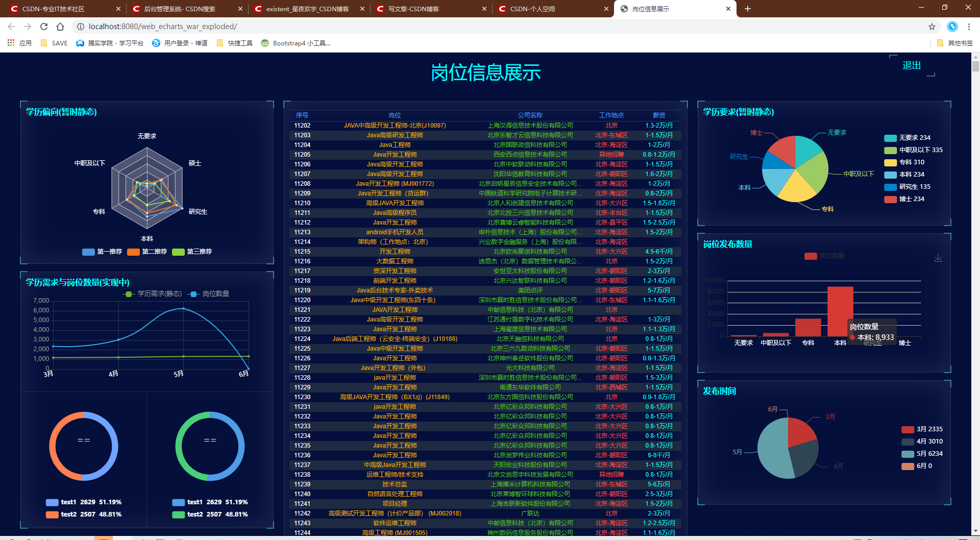Open the Chrome three-dot menu
The width and height of the screenshot is (980, 540).
point(969,27)
